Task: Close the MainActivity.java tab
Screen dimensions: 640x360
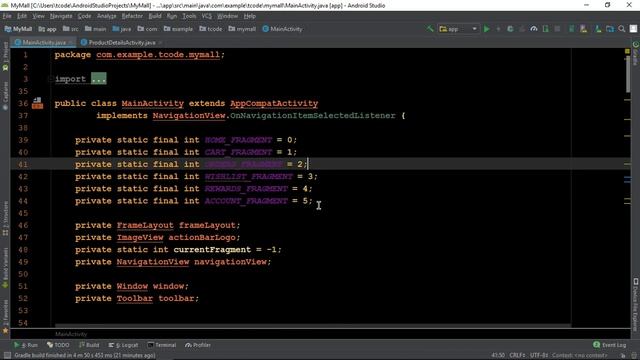Action: click(71, 42)
